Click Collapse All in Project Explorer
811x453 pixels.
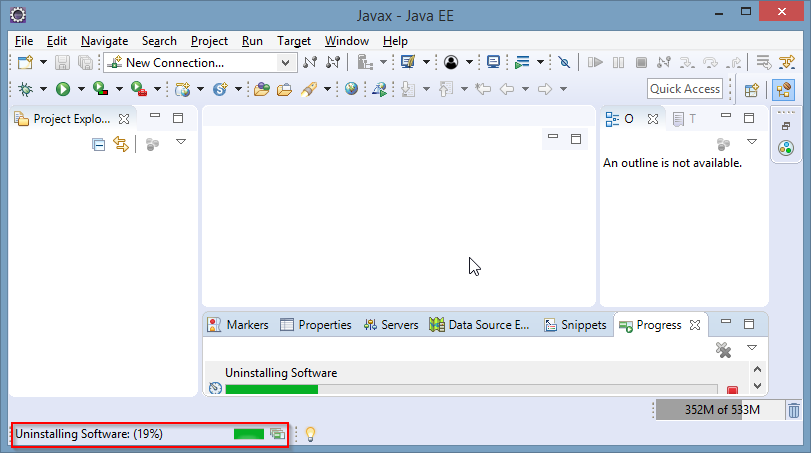coord(98,144)
